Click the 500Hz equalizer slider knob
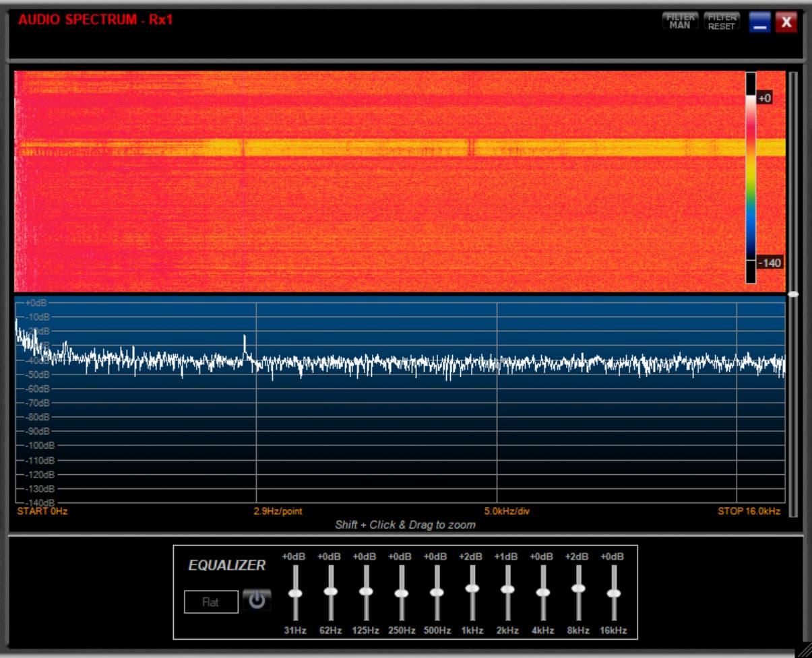The height and width of the screenshot is (658, 812). [437, 593]
